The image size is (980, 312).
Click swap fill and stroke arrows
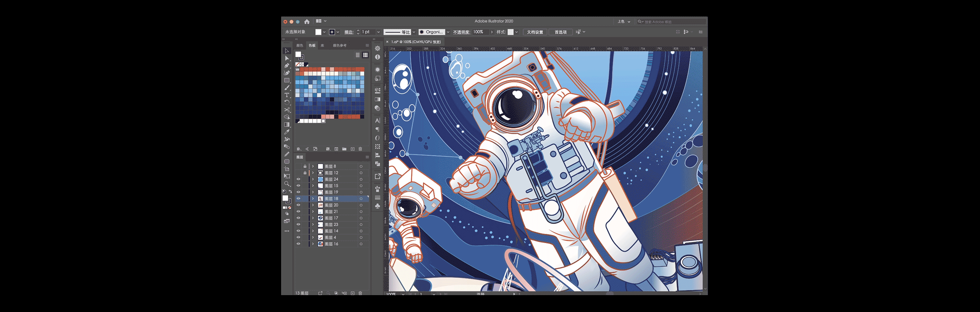(x=291, y=192)
